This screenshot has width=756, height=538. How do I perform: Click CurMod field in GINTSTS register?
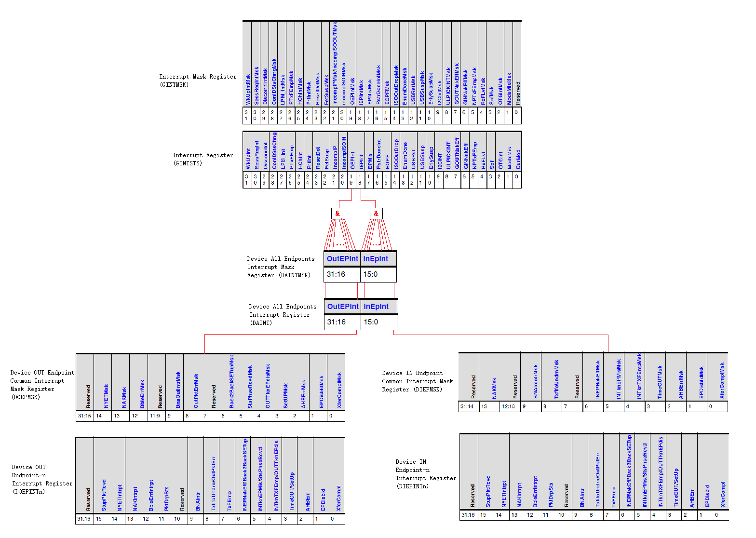tap(518, 159)
